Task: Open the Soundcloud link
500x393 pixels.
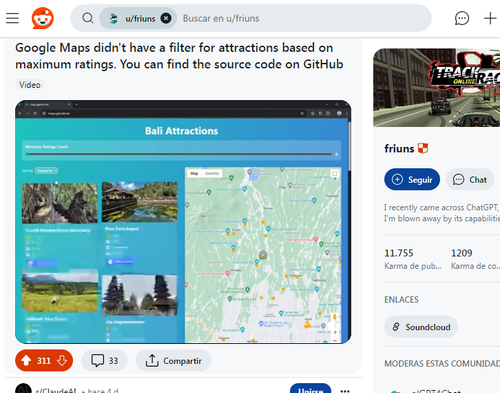Action: tap(421, 327)
